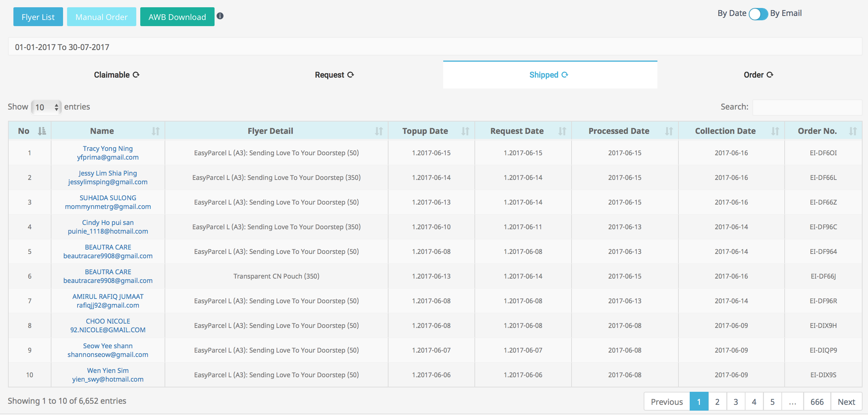Click the Collection Date sort icon

(775, 131)
